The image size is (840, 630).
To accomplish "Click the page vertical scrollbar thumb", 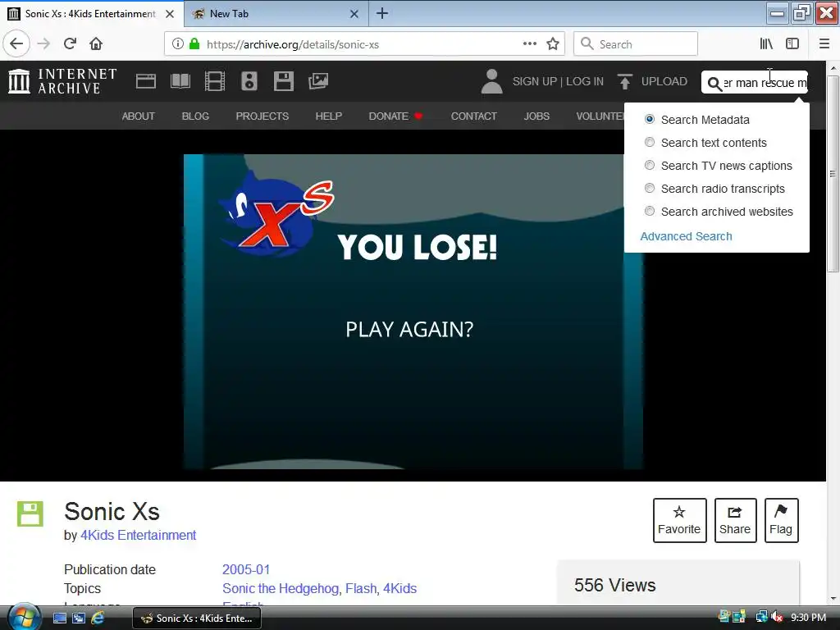I will 833,174.
